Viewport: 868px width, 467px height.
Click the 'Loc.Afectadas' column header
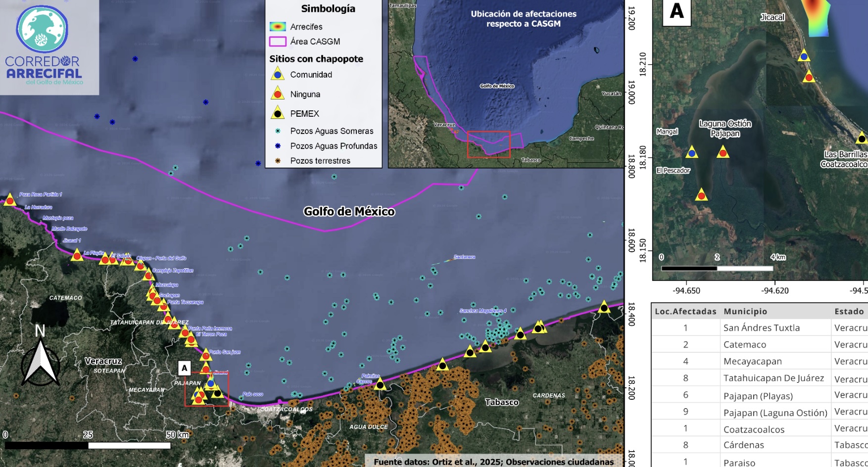685,311
